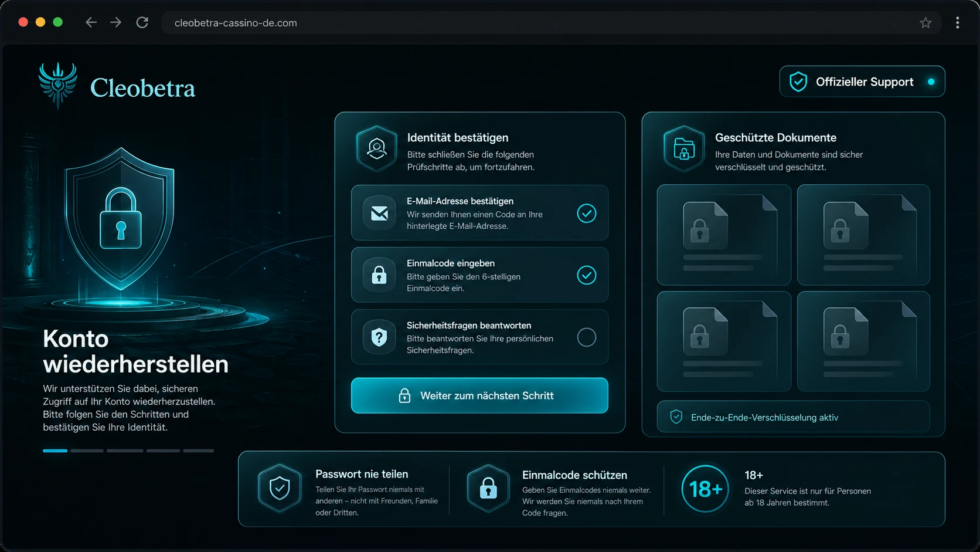Click the second step progress bar segment
Viewport: 980px width, 552px height.
click(x=87, y=451)
